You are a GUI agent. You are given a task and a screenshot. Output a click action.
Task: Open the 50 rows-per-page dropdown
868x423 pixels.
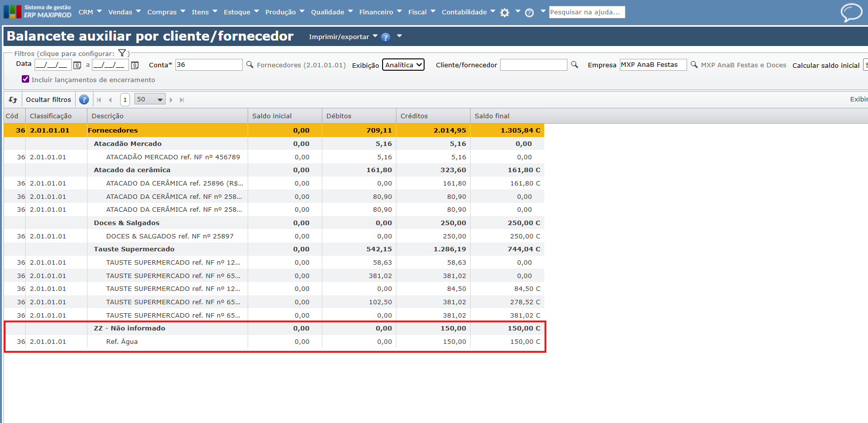coord(150,99)
